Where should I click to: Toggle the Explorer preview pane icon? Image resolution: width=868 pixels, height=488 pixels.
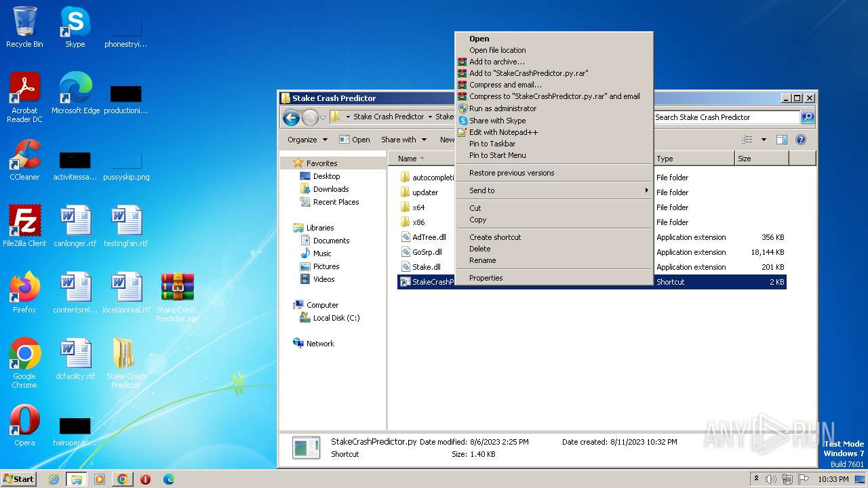pyautogui.click(x=781, y=140)
